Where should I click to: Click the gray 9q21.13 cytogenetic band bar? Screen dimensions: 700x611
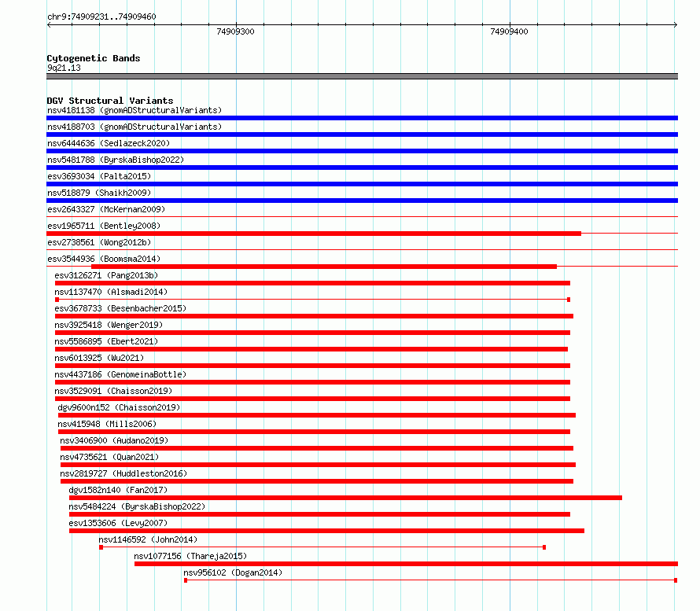[x=362, y=76]
